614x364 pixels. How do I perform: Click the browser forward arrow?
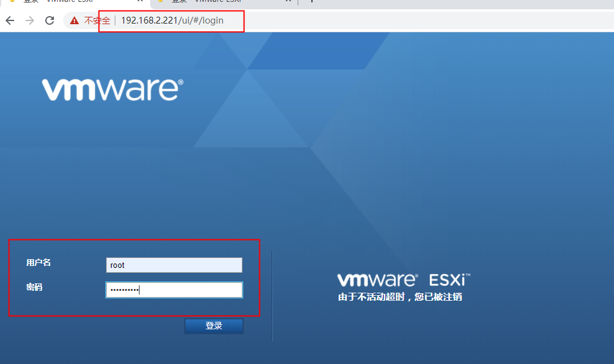pos(30,20)
